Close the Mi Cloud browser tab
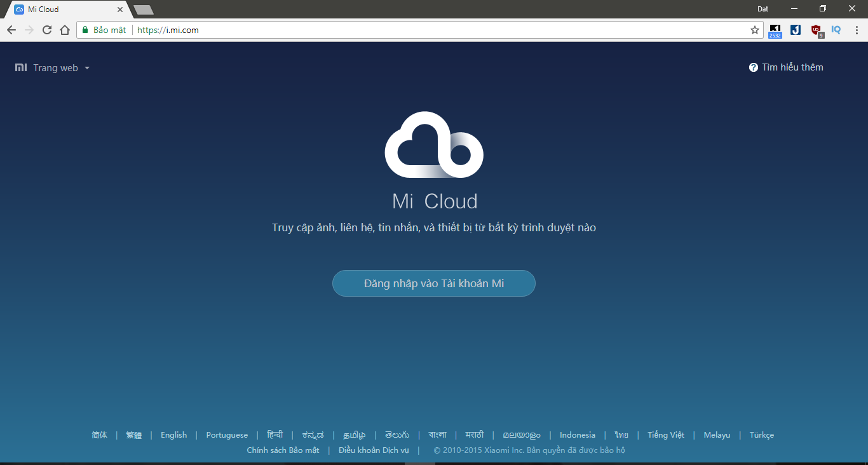 coord(119,10)
